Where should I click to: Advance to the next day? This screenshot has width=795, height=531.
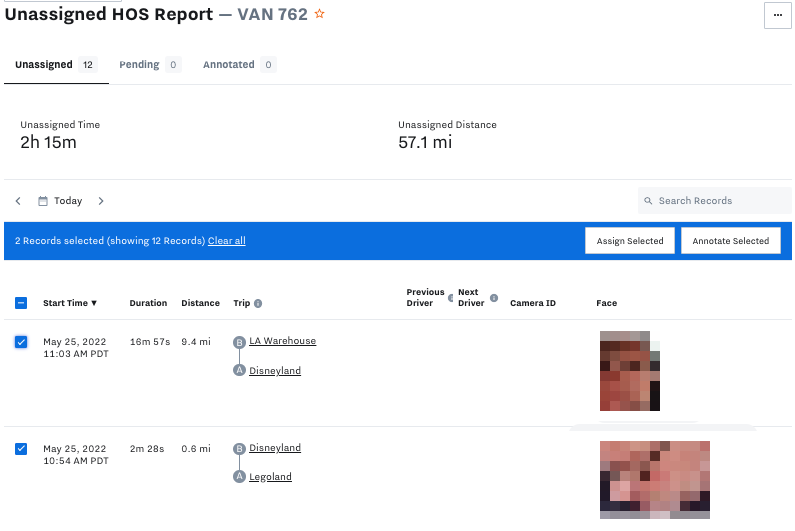pos(101,201)
